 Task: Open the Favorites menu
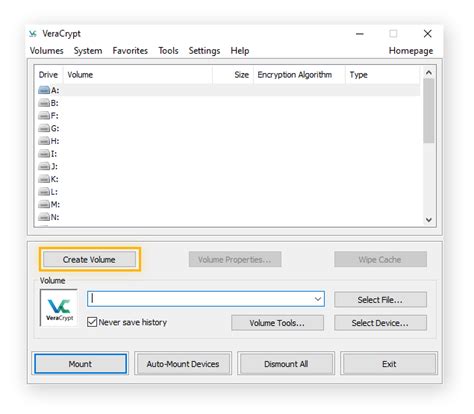click(130, 51)
